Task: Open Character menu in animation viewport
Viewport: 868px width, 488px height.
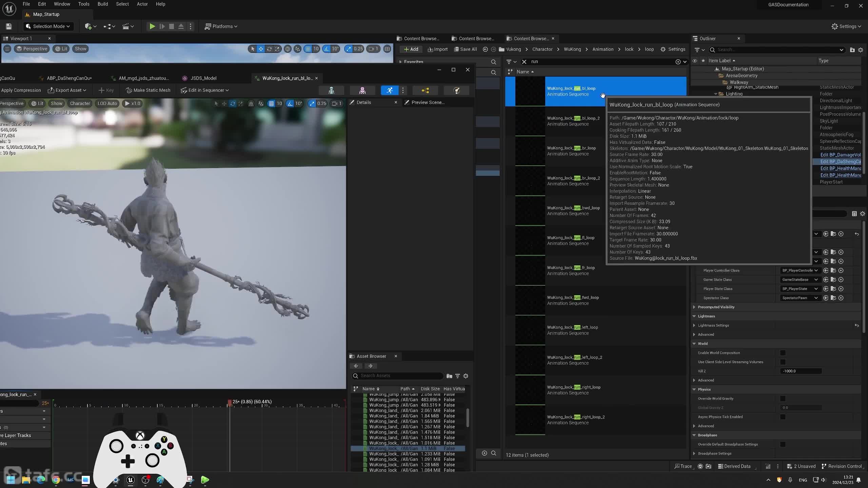Action: [80, 104]
